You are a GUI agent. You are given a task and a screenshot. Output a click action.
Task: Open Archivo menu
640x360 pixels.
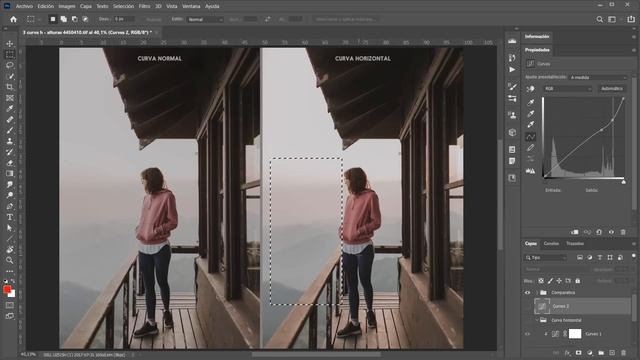click(24, 6)
